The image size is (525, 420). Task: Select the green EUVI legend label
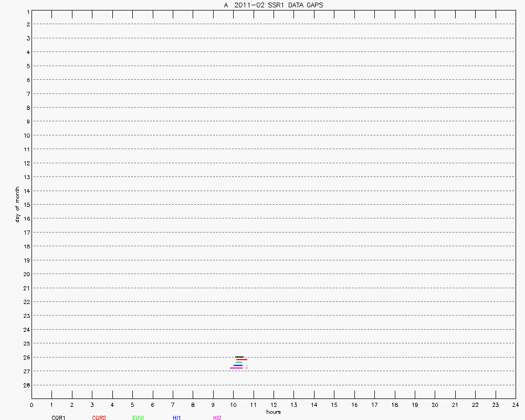pyautogui.click(x=139, y=418)
